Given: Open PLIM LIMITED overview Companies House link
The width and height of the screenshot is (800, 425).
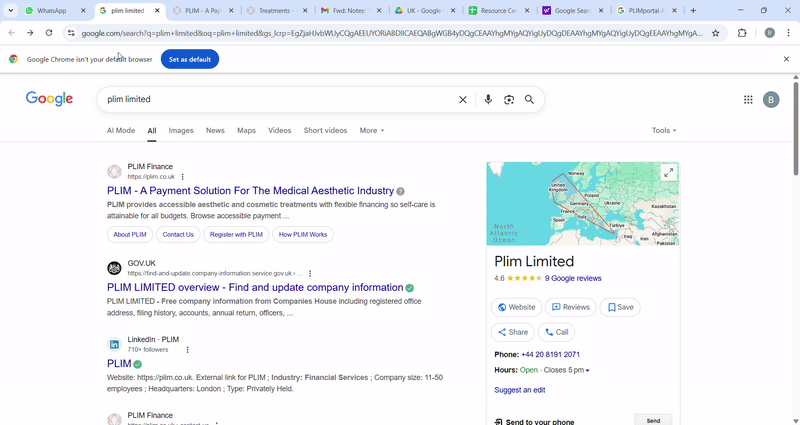Looking at the screenshot, I should pos(255,287).
